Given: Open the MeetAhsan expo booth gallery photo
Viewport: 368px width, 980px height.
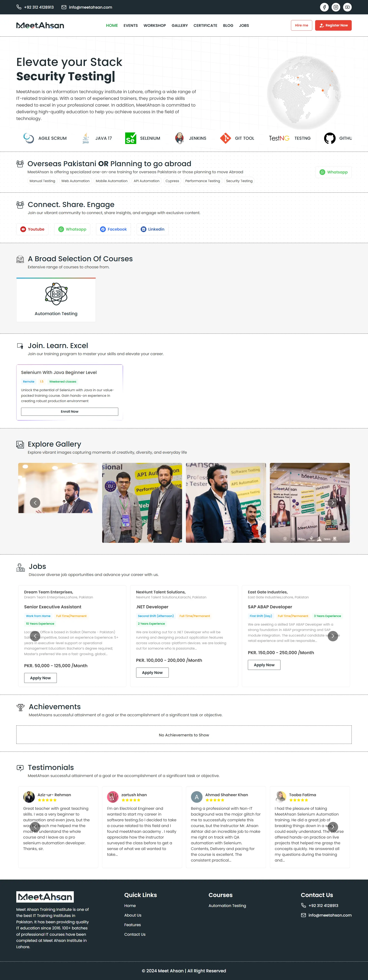Looking at the screenshot, I should 310,503.
